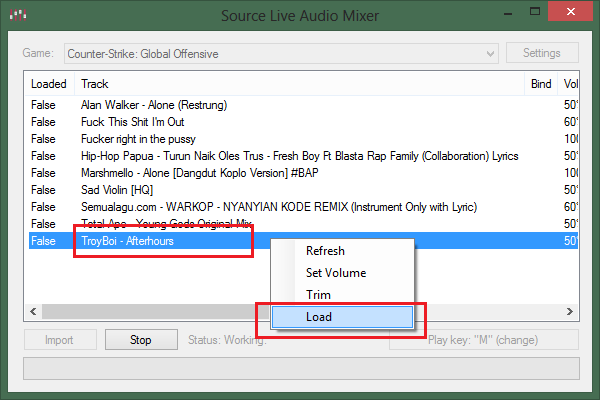Image resolution: width=600 pixels, height=400 pixels.
Task: Click the Import button
Action: pos(60,340)
